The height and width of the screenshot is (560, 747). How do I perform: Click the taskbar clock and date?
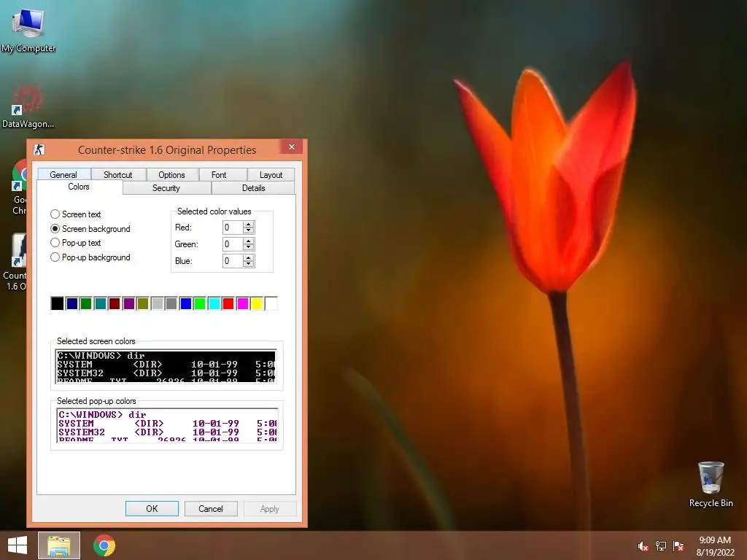[x=715, y=546]
